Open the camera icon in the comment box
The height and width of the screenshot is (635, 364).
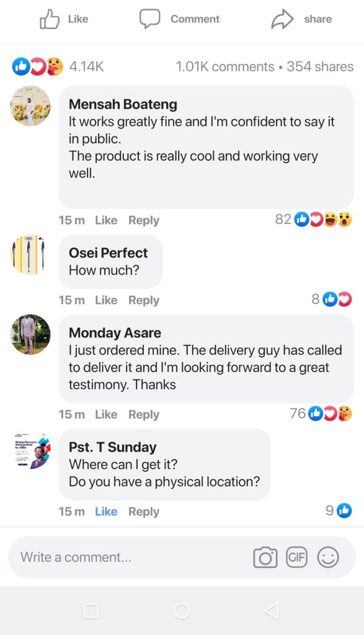tap(265, 557)
